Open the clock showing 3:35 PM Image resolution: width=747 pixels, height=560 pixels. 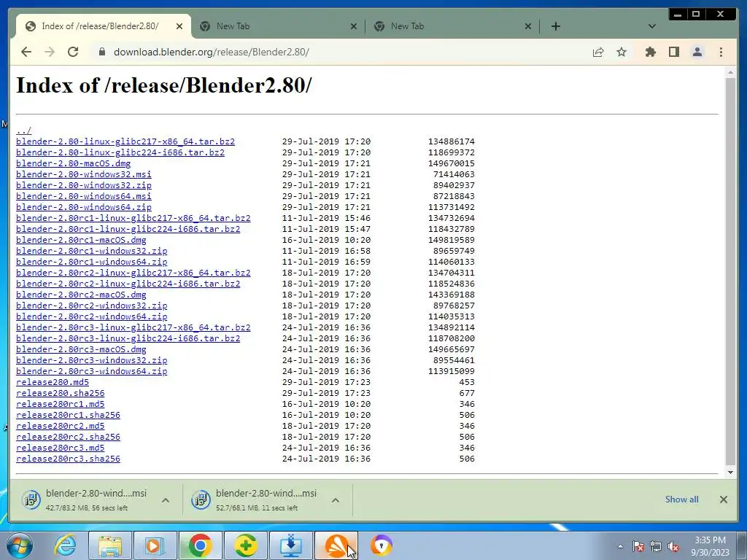(x=710, y=546)
